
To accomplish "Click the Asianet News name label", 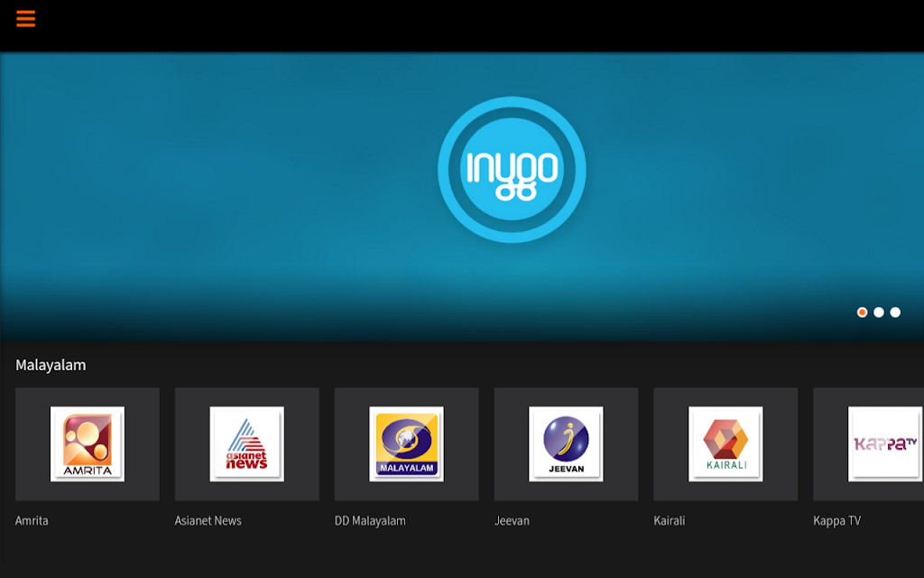I will point(208,521).
